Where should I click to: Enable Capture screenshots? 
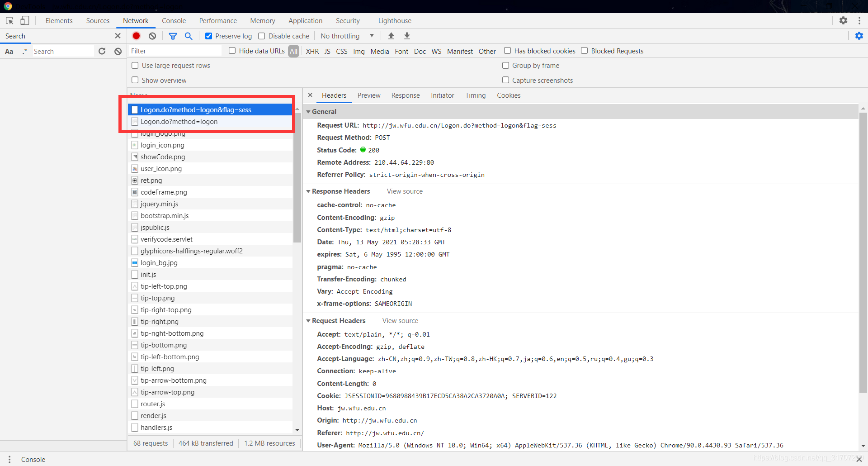click(x=505, y=80)
